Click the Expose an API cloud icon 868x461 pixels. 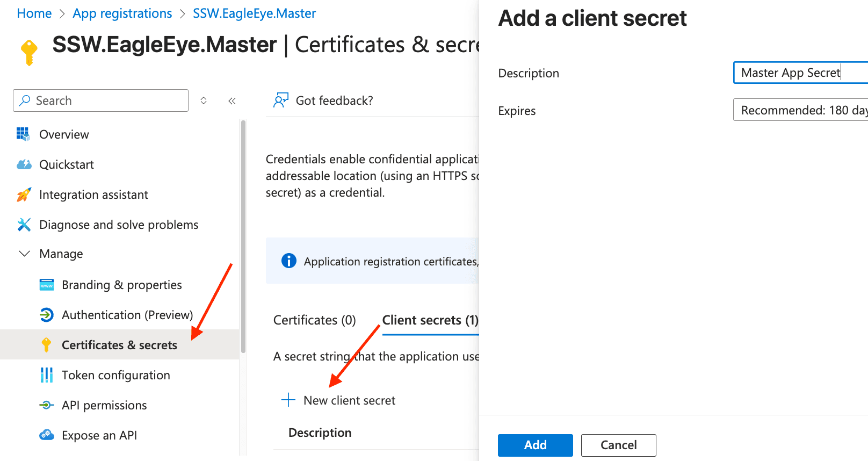[x=47, y=435]
